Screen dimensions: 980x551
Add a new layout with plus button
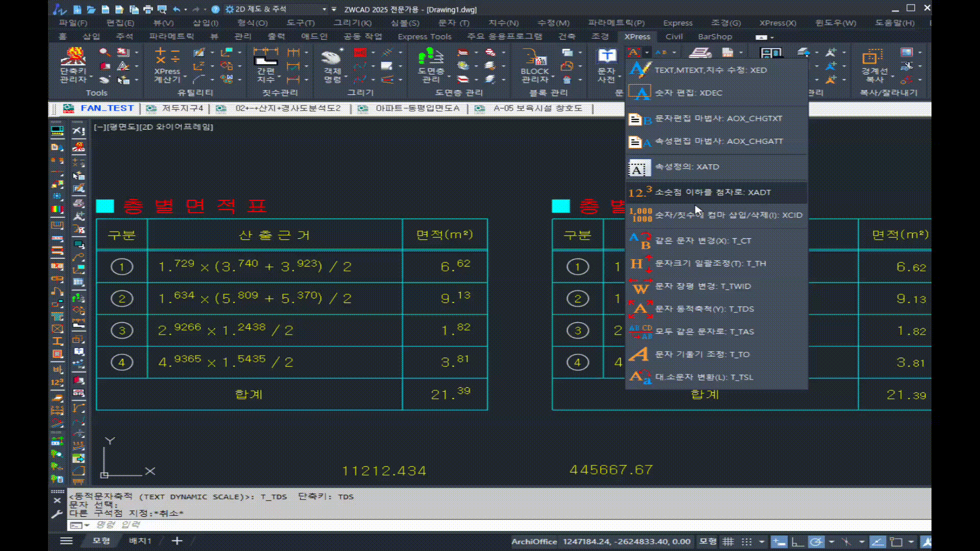pos(177,541)
